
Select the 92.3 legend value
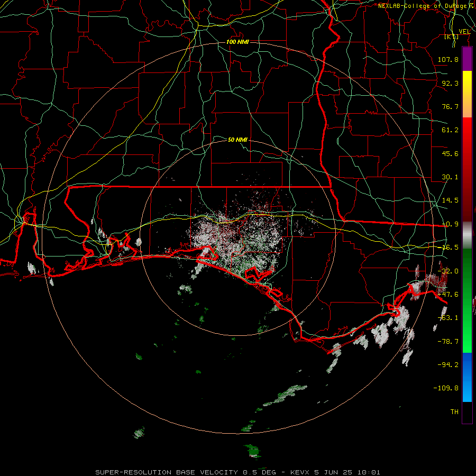pyautogui.click(x=450, y=83)
